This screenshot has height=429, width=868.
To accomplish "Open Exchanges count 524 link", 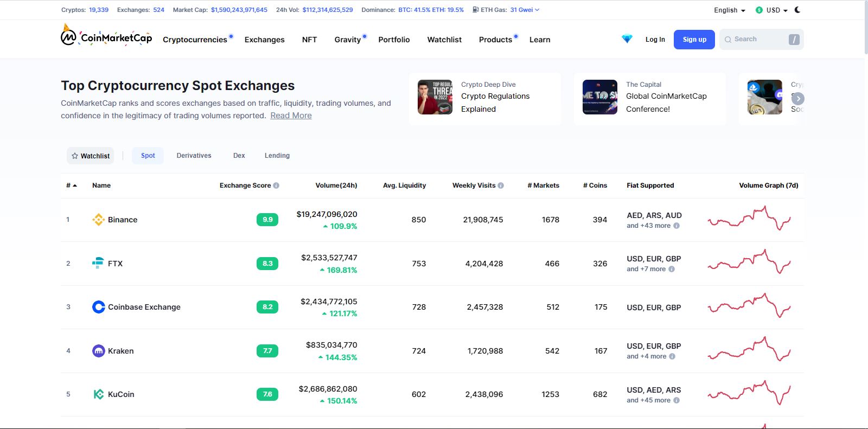I will pos(158,10).
